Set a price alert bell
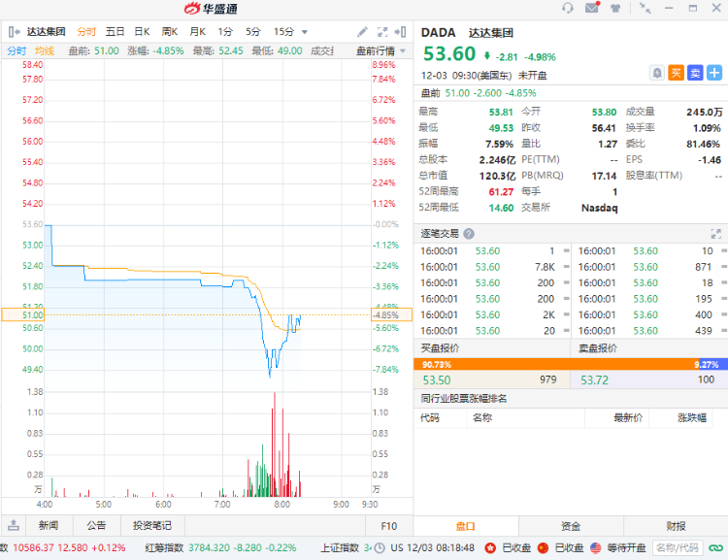The image size is (728, 560). [656, 73]
